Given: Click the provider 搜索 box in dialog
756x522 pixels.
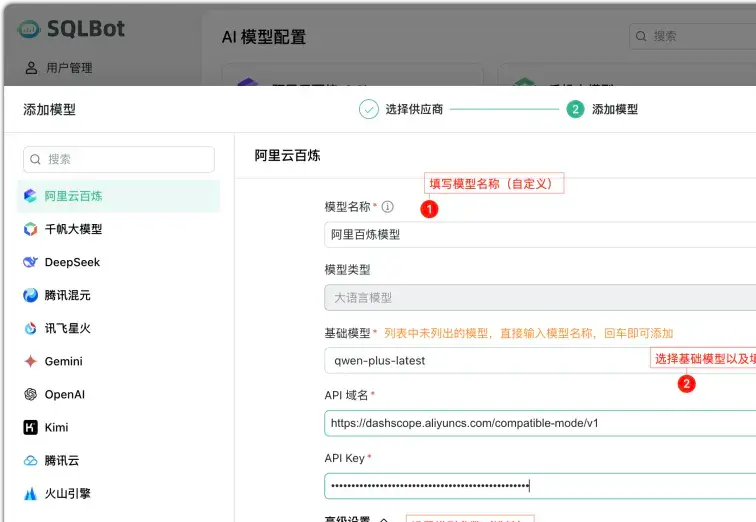Looking at the screenshot, I should point(119,159).
